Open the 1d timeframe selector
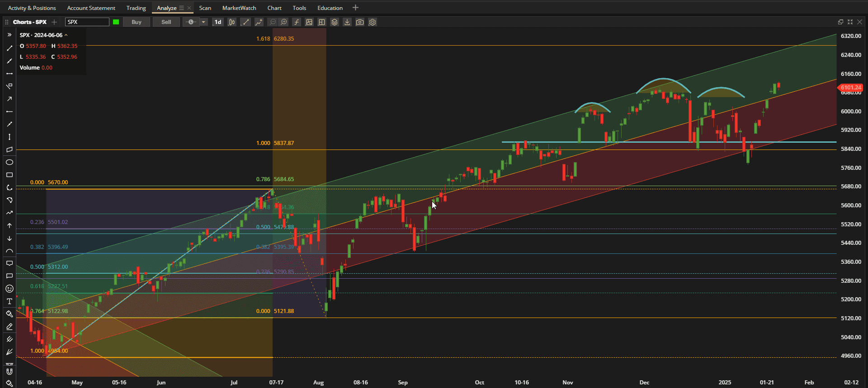Screen dimensions: 868x388 218,22
